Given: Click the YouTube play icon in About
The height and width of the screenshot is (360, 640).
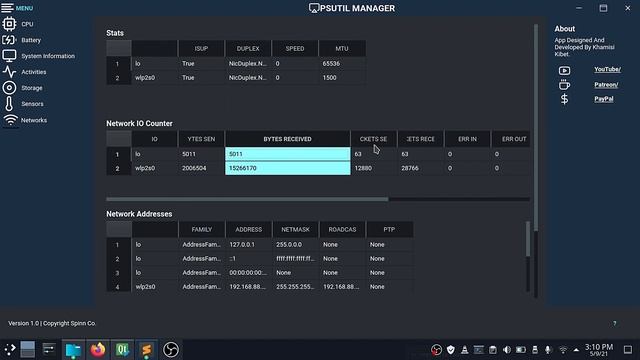Looking at the screenshot, I should pyautogui.click(x=564, y=71).
